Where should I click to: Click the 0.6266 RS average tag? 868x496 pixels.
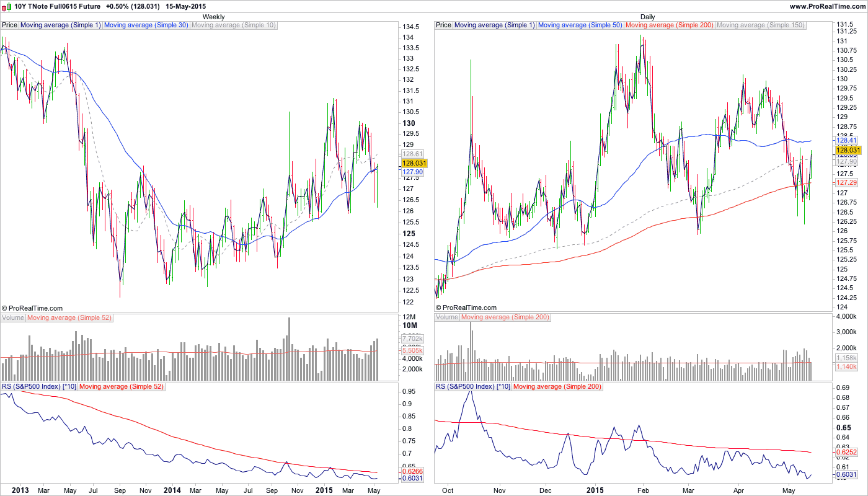(x=412, y=471)
